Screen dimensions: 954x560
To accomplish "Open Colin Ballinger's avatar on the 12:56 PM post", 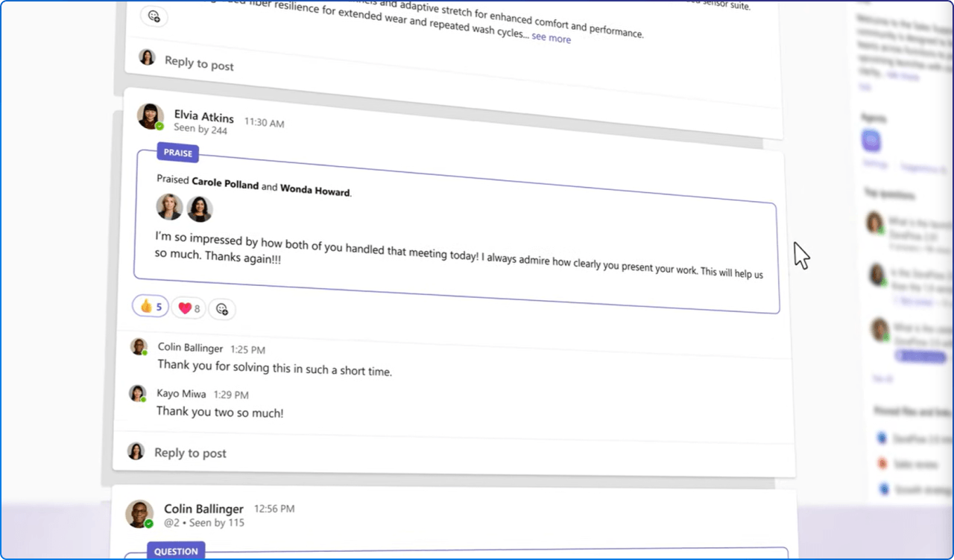I will point(139,514).
